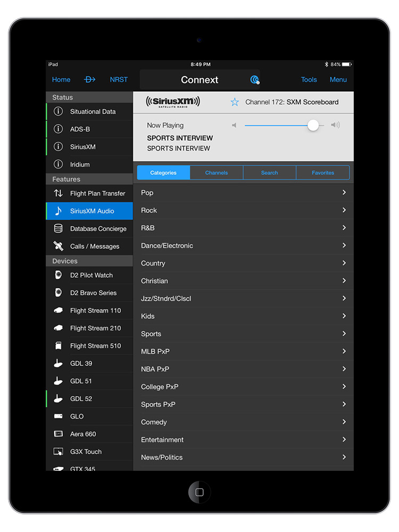Tap the GDL 51 antenna icon
The image size is (399, 532).
58,381
